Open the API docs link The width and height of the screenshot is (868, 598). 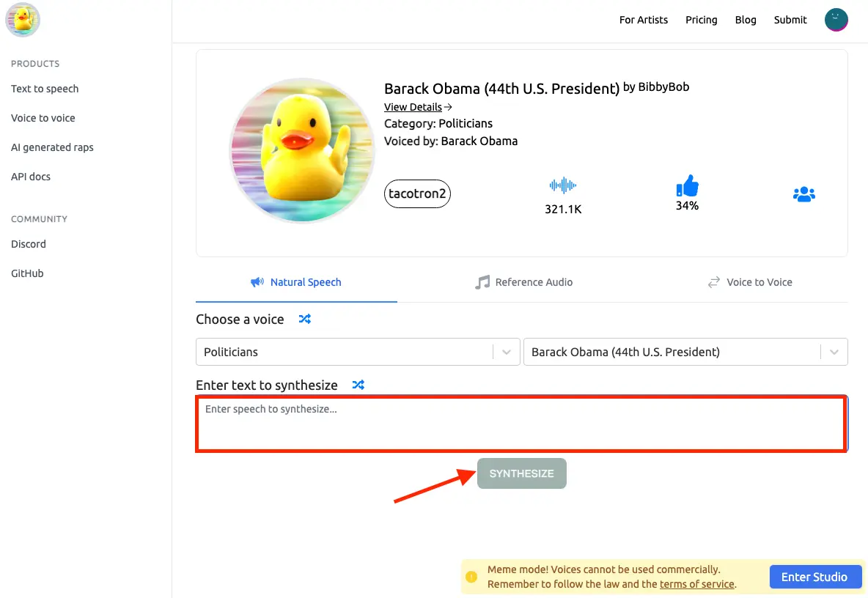[x=31, y=177]
